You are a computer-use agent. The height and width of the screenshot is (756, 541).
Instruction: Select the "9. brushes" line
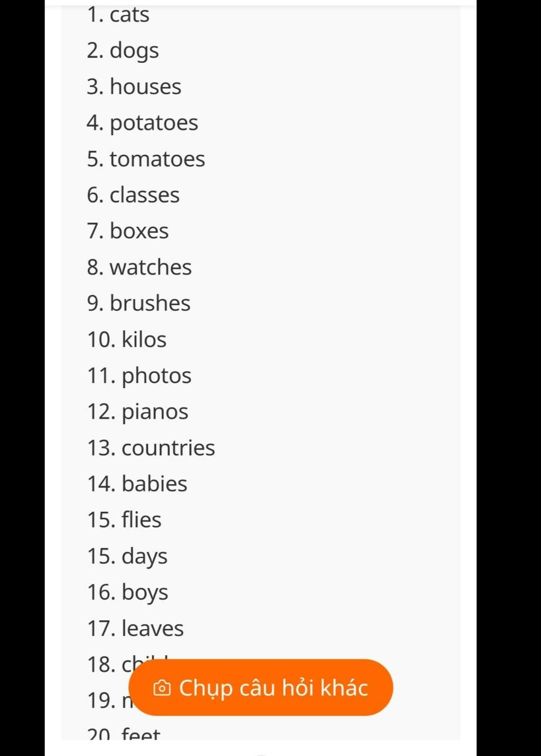(x=138, y=303)
